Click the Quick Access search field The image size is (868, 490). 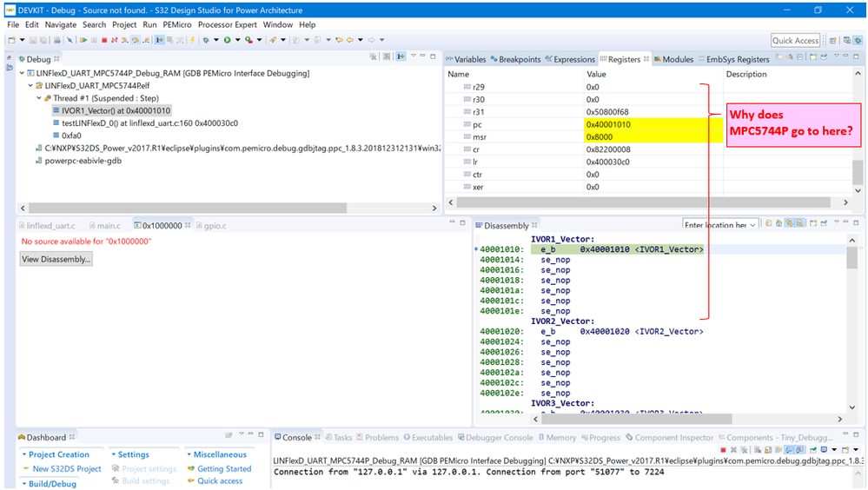pyautogui.click(x=795, y=40)
